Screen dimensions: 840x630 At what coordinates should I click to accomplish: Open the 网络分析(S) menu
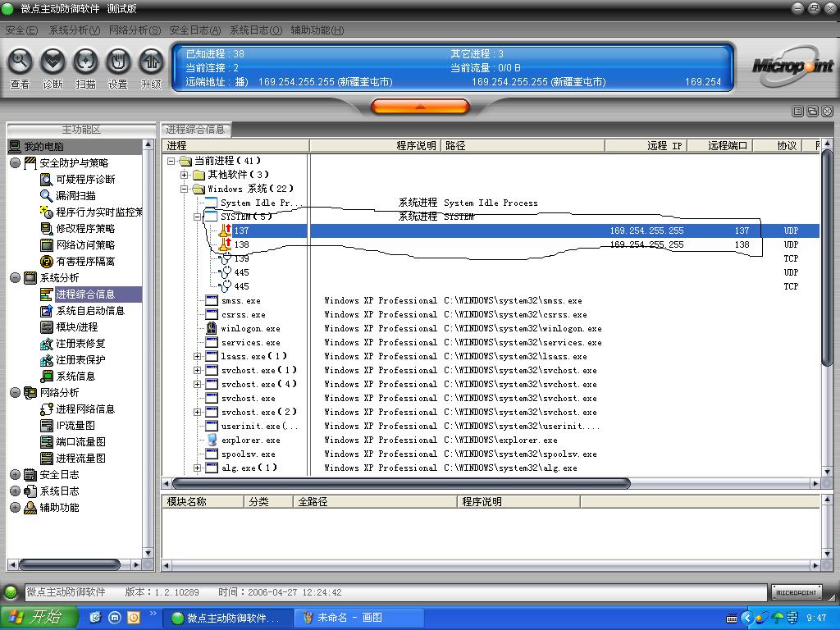coord(135,30)
